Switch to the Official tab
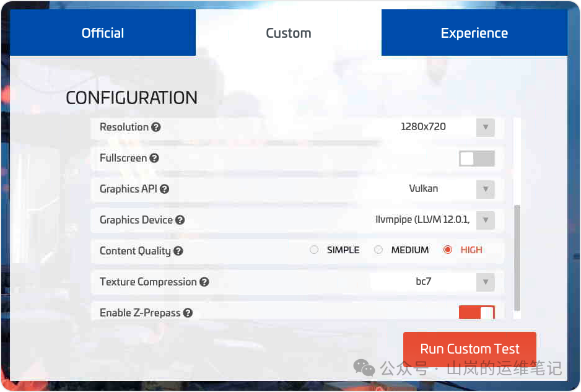This screenshot has width=581, height=392. pyautogui.click(x=103, y=33)
